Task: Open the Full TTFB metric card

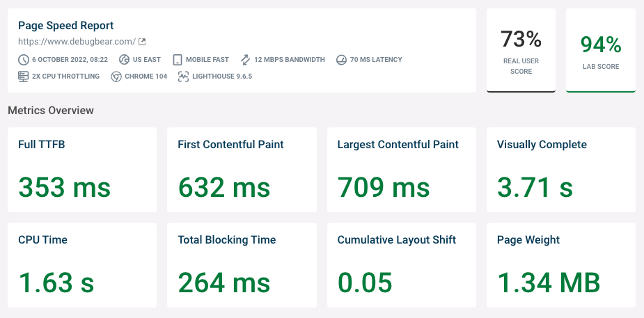Action: (x=82, y=170)
